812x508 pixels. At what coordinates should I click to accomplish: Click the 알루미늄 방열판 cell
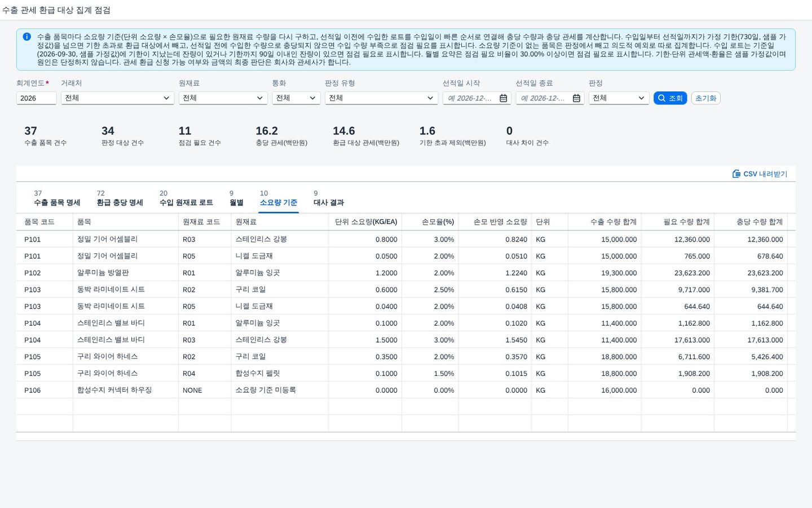(126, 273)
